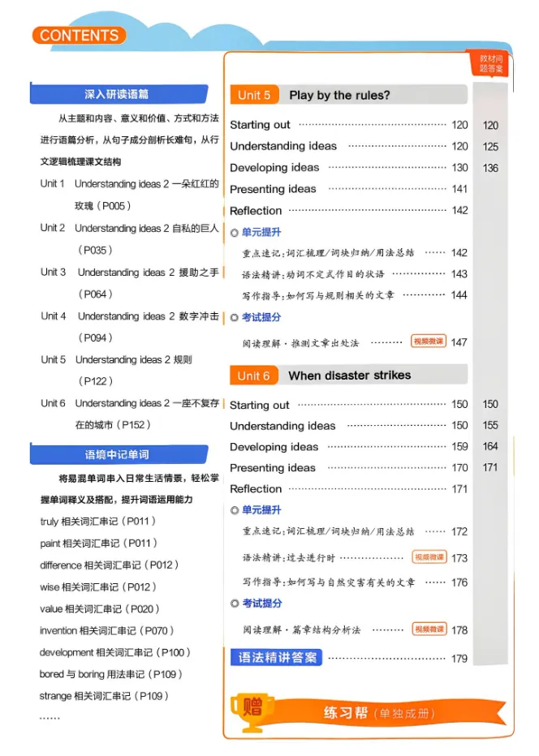Image resolution: width=539 pixels, height=756 pixels.
Task: Select Unit 5 Developing ideas entry
Action: [349, 168]
